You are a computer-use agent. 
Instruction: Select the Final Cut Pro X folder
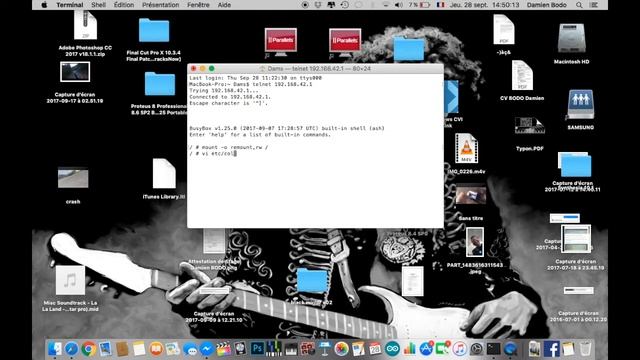[x=154, y=30]
